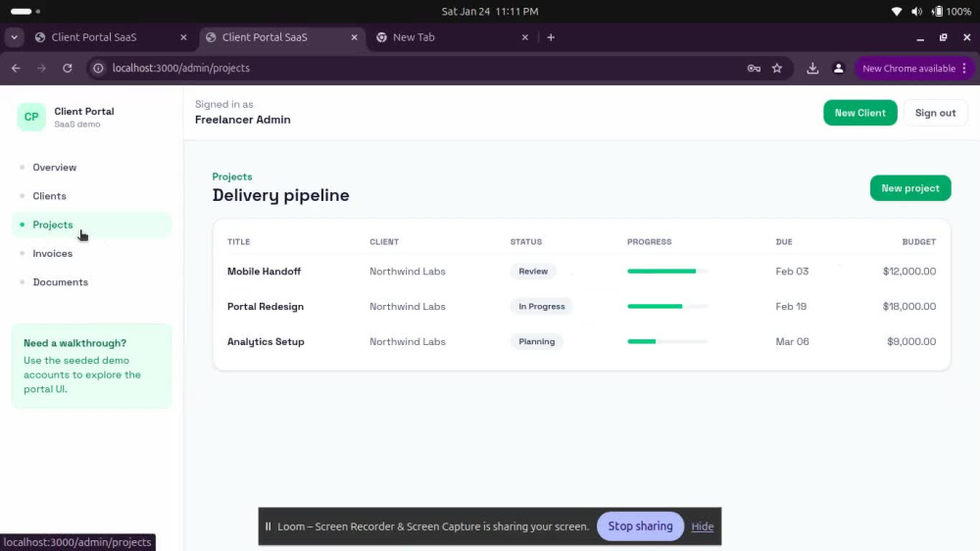Click Mobile Handoff progress bar
Screen dimensions: 980x551
667,272
